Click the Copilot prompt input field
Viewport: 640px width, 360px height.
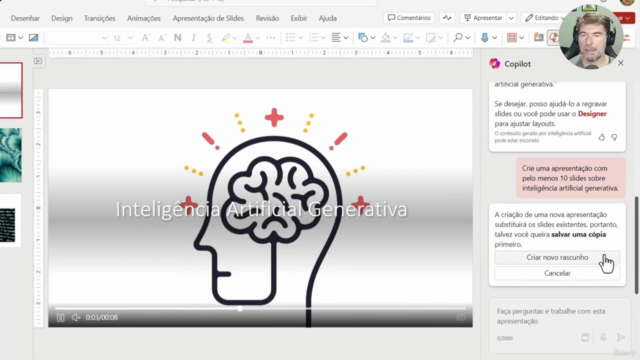click(559, 316)
